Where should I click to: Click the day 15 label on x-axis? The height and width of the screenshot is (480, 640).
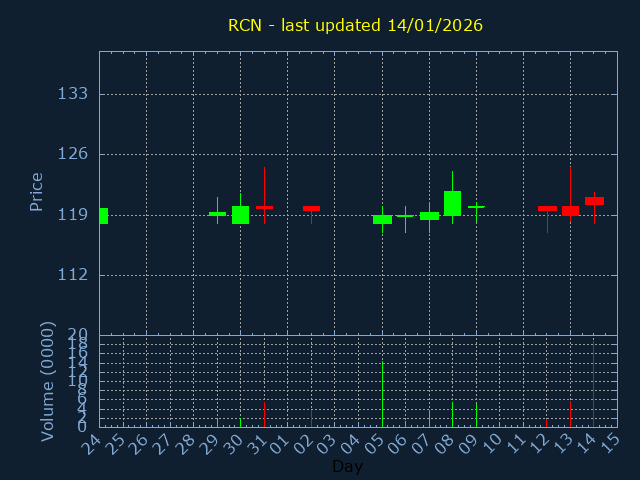610,443
